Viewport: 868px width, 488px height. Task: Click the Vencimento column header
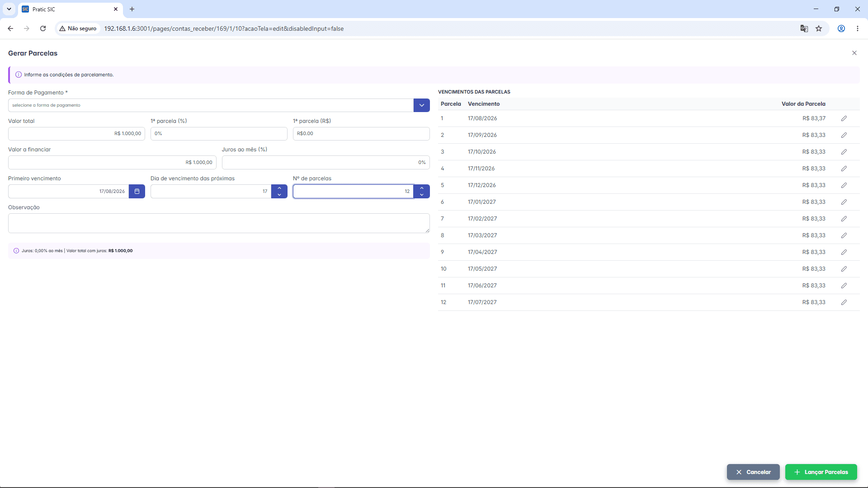click(484, 104)
